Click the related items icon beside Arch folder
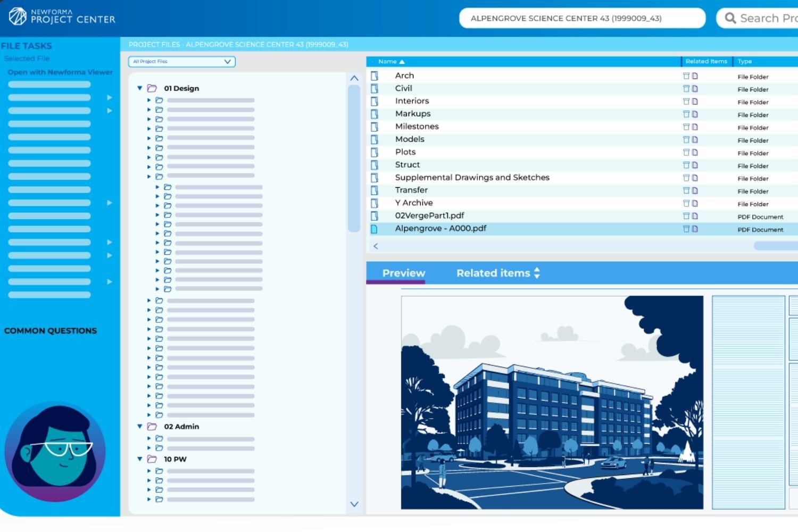Screen dimensions: 798x532 click(x=687, y=76)
